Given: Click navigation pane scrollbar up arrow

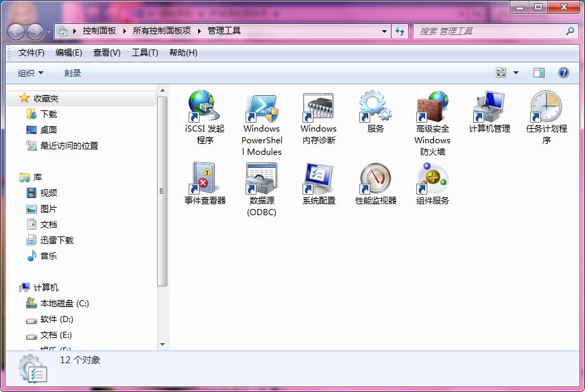Looking at the screenshot, I should click(x=163, y=90).
